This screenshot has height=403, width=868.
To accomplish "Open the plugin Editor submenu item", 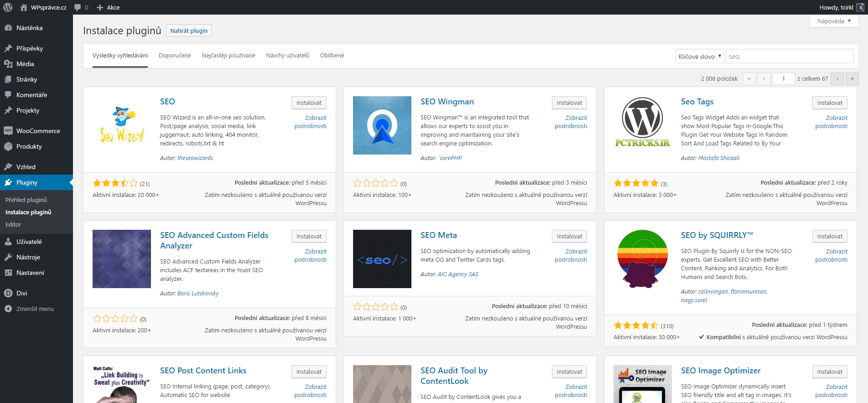I will (x=13, y=224).
